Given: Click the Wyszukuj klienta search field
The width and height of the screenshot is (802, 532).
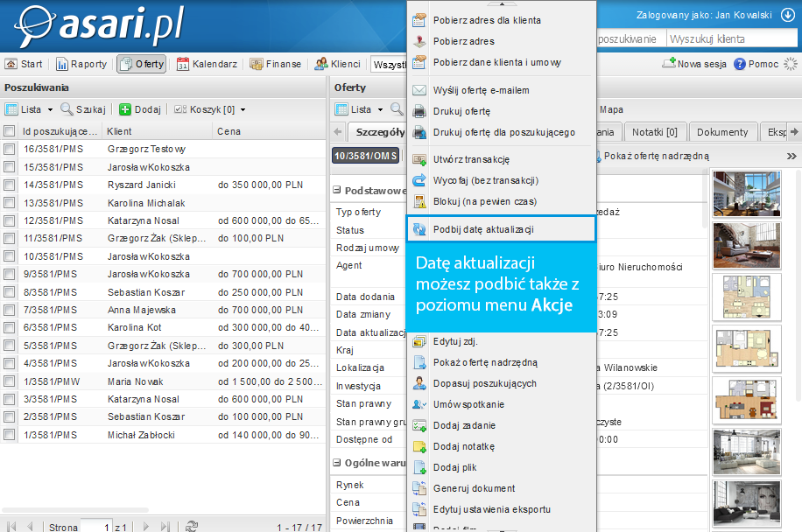Looking at the screenshot, I should click(732, 38).
